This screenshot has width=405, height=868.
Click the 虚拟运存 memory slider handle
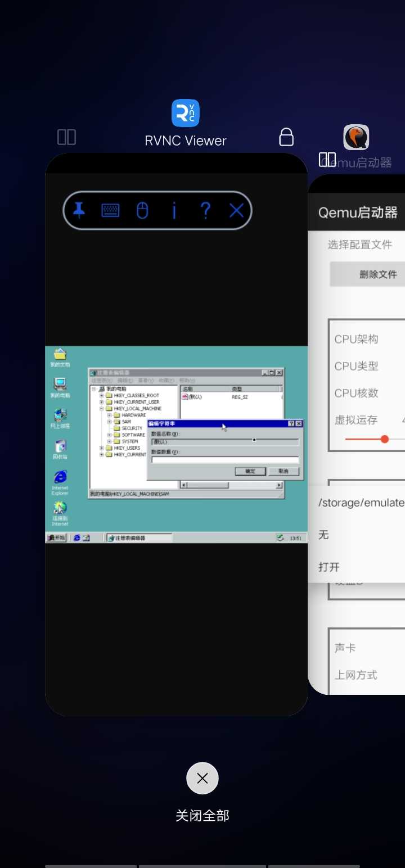tap(385, 439)
